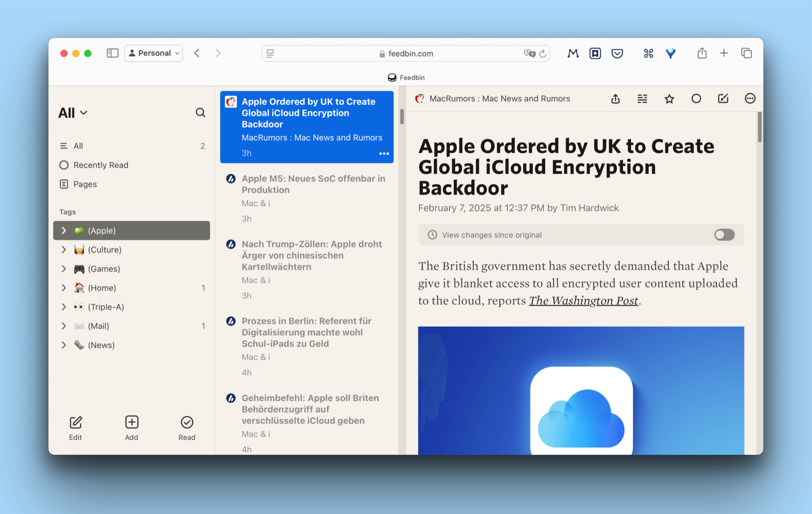Expand the (Home) tag chevron

coord(64,288)
